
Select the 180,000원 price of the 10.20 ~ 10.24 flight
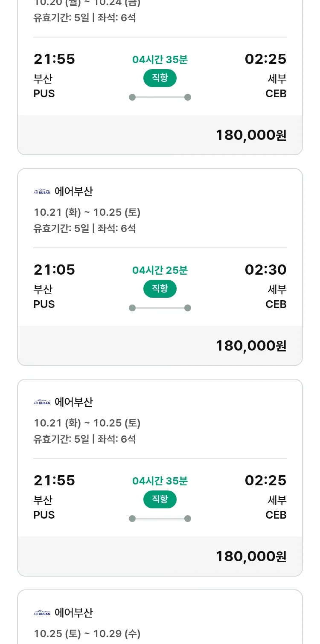coord(251,135)
